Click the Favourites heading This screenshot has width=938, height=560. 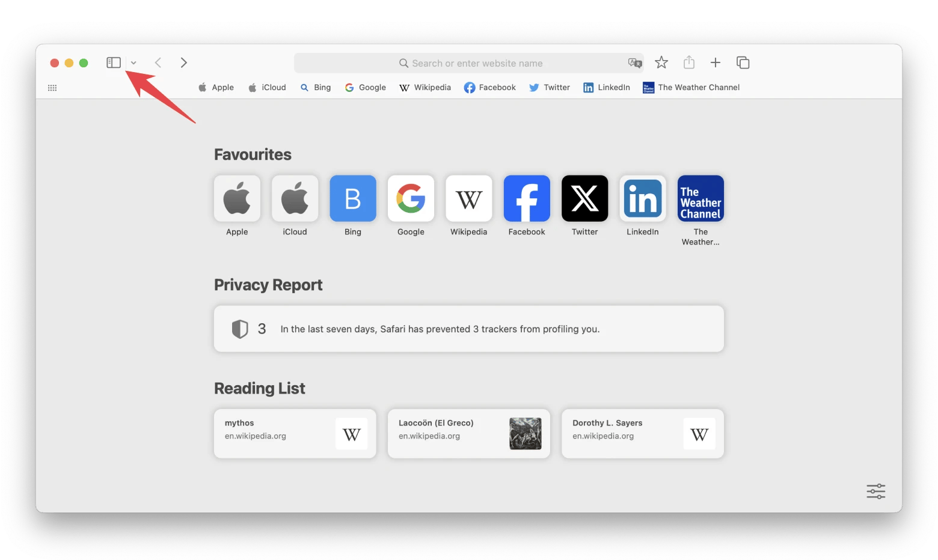point(253,154)
